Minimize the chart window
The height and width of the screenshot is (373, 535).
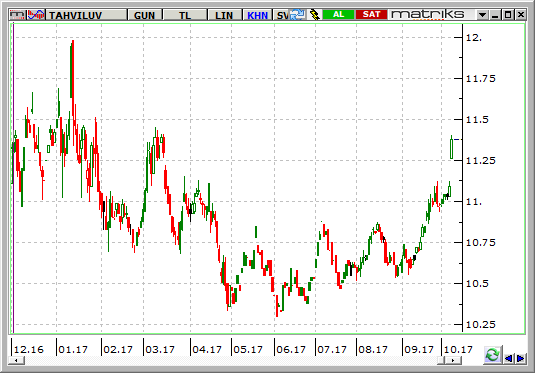tap(495, 15)
